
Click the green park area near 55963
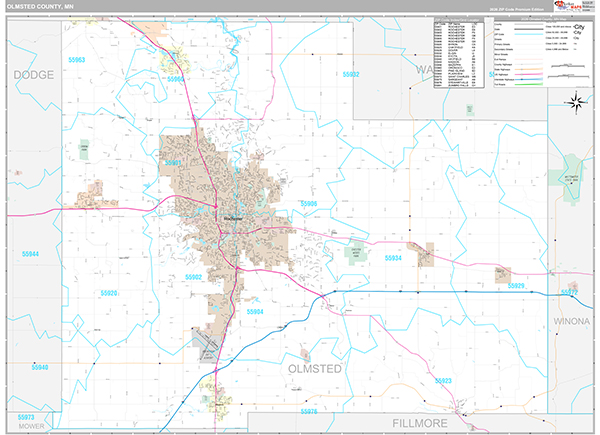pyautogui.click(x=84, y=150)
